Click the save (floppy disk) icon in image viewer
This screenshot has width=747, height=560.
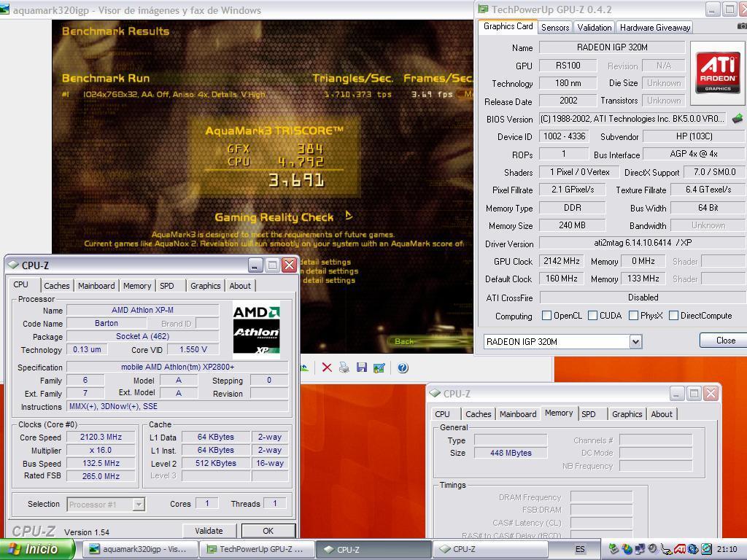pyautogui.click(x=362, y=367)
